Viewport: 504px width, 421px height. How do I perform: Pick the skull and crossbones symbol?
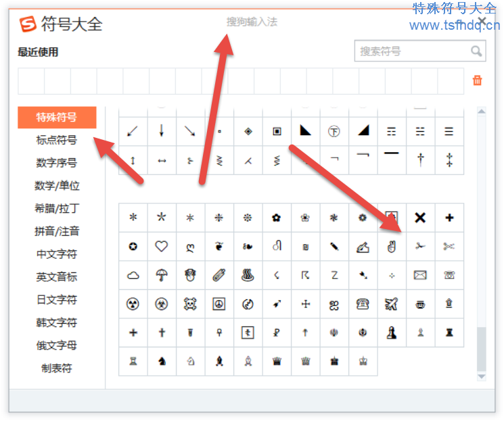point(190,304)
